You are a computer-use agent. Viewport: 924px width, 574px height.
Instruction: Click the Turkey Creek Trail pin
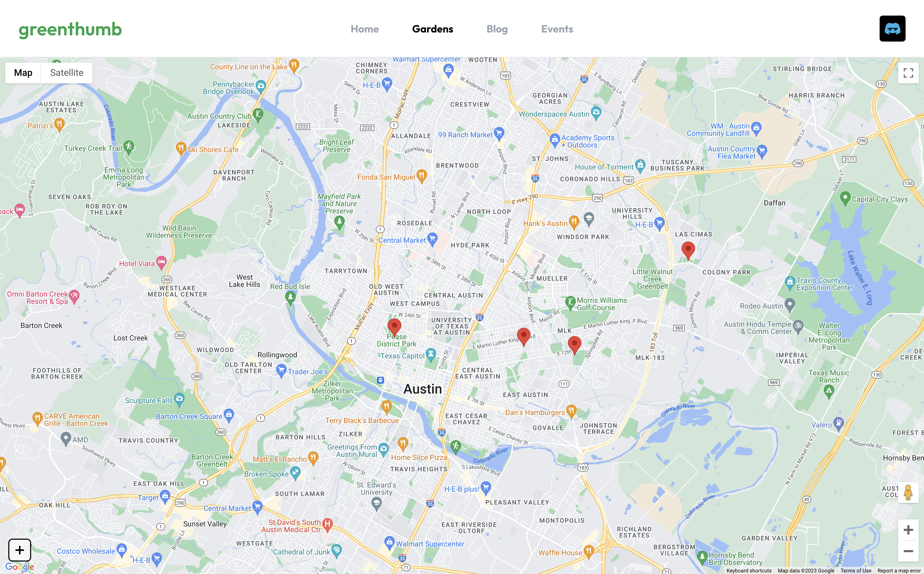pyautogui.click(x=129, y=147)
